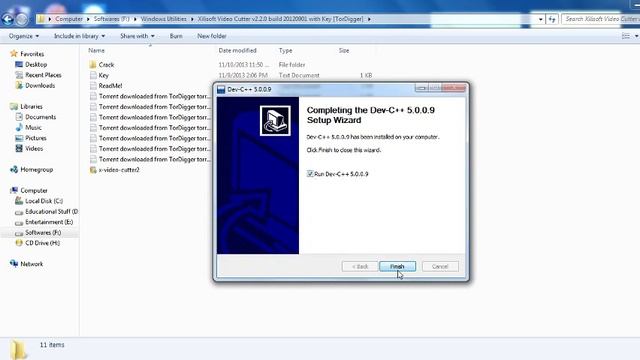The height and width of the screenshot is (360, 640).
Task: Select the x-video-cutter2 installer file
Action: 119,170
